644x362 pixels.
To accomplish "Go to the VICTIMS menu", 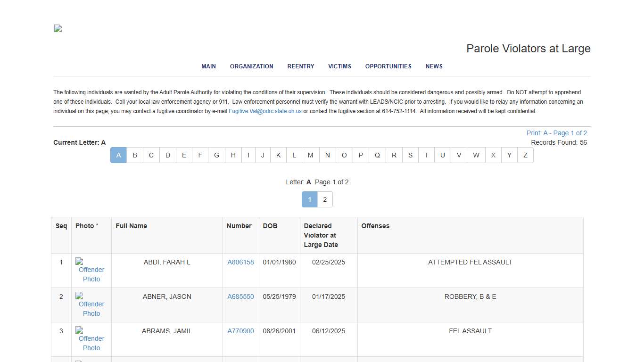I will coord(339,66).
